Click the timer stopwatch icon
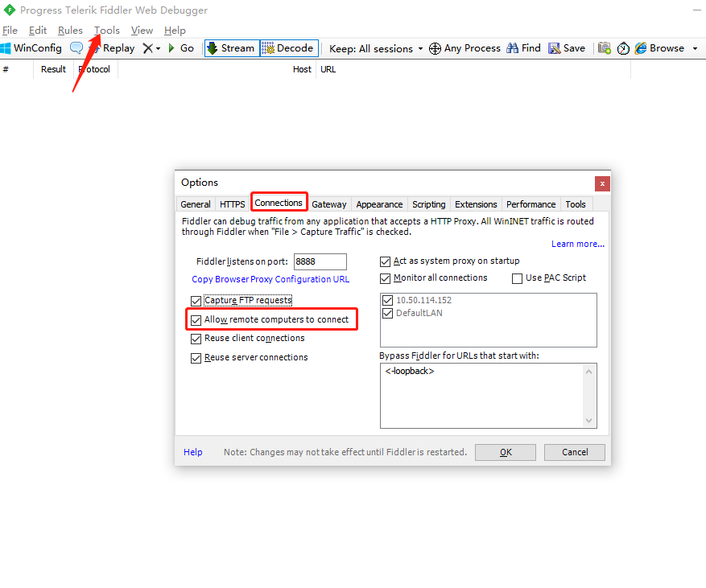The image size is (706, 588). [623, 48]
